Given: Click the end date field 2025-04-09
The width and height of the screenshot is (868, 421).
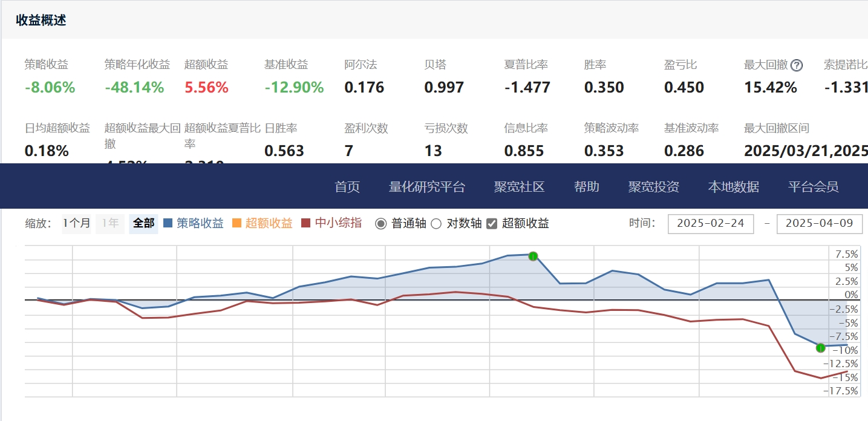Looking at the screenshot, I should (x=819, y=224).
